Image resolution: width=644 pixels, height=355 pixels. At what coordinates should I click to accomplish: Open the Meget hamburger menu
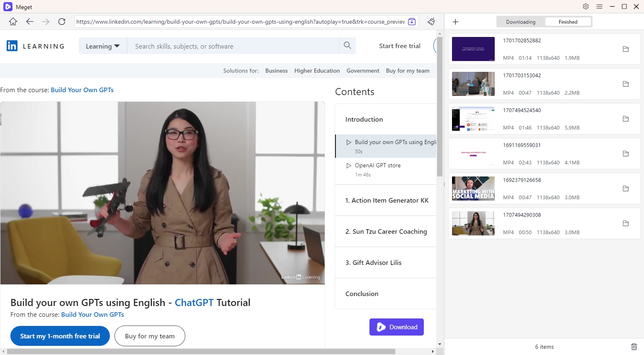tap(599, 7)
